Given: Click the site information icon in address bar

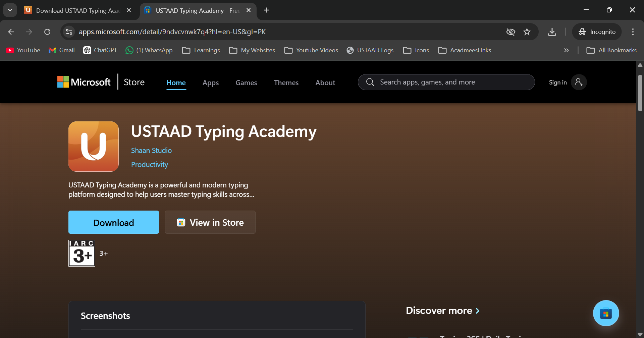Looking at the screenshot, I should click(x=69, y=32).
